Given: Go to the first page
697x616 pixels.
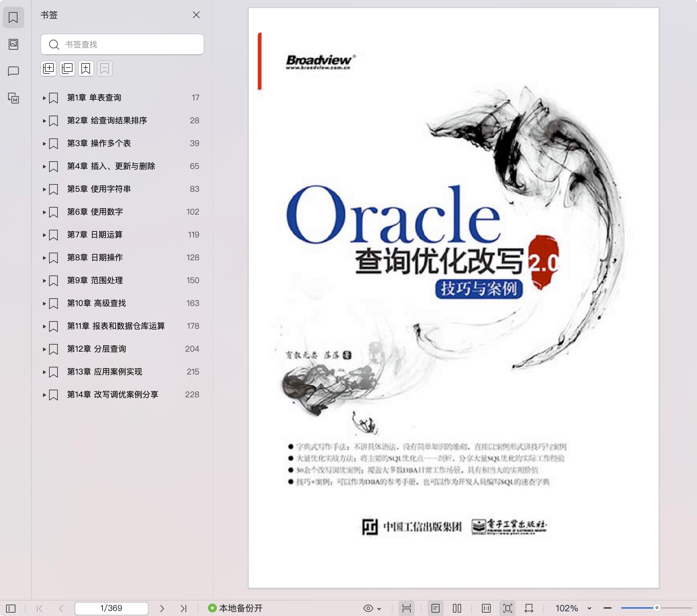Looking at the screenshot, I should [x=40, y=608].
